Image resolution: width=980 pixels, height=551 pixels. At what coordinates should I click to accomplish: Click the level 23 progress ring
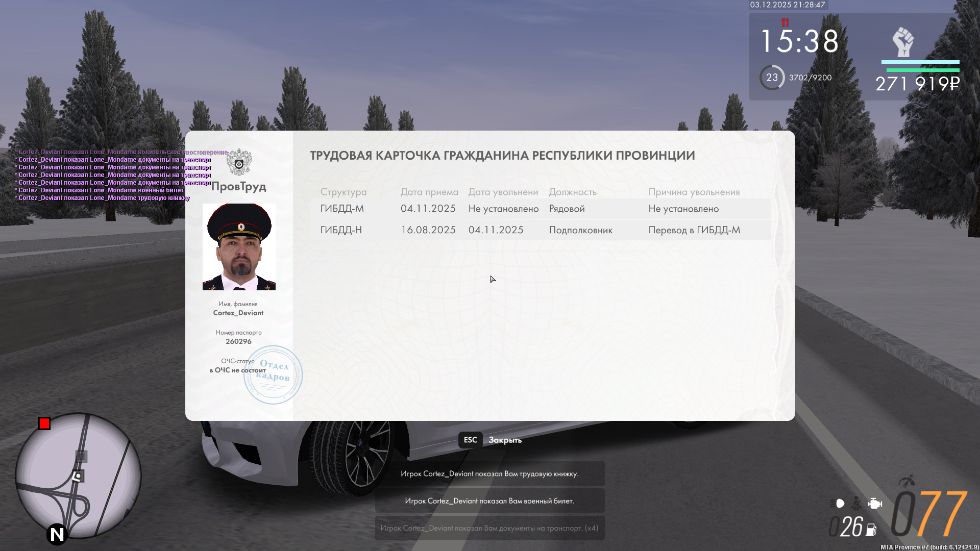[772, 78]
